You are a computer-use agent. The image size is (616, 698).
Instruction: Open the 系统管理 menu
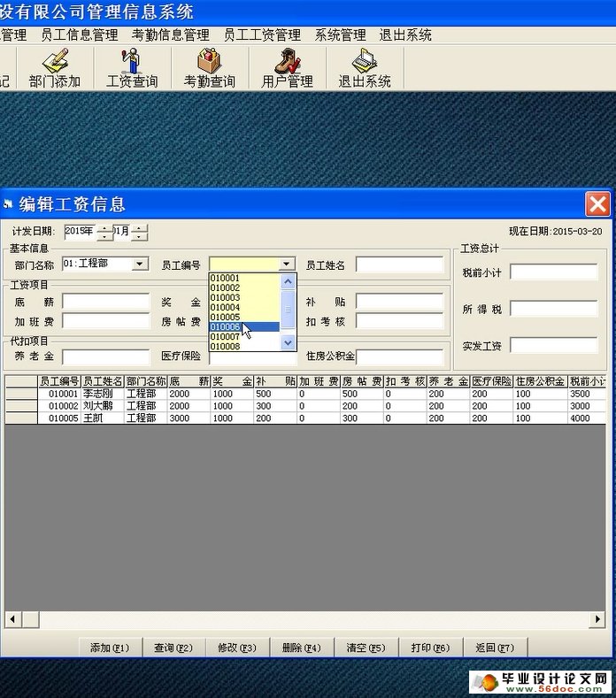340,35
